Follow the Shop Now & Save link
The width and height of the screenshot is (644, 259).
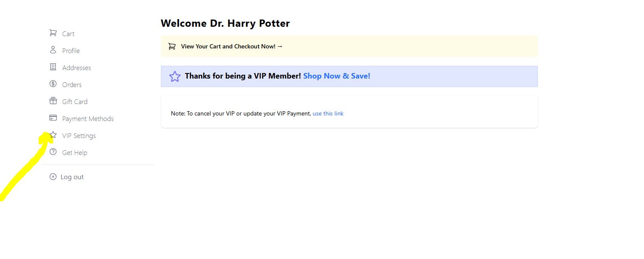[x=337, y=76]
